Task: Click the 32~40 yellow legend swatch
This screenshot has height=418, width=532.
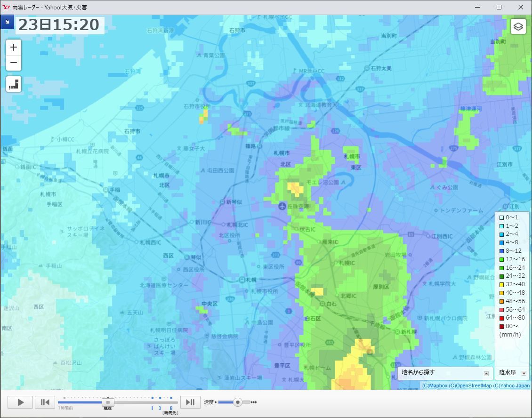Action: click(x=501, y=285)
